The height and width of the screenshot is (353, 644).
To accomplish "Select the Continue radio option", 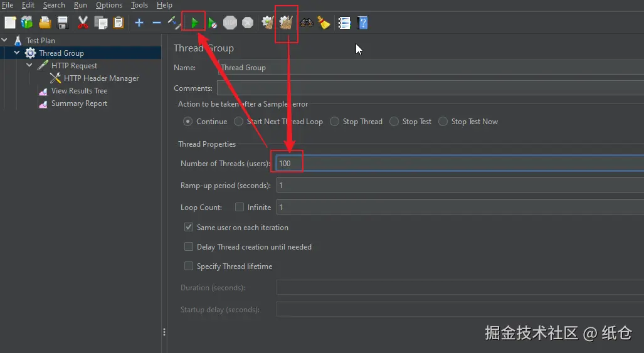I will pos(187,122).
